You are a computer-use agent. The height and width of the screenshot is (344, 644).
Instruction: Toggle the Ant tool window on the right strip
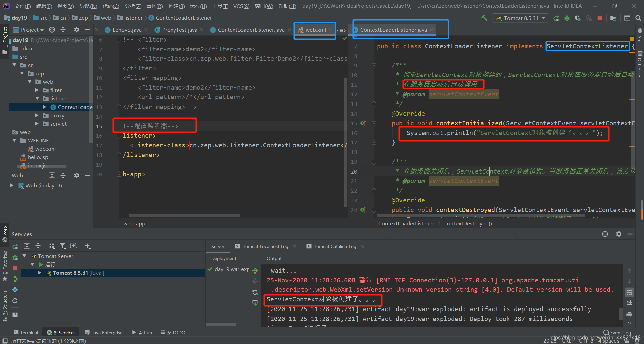pyautogui.click(x=640, y=35)
